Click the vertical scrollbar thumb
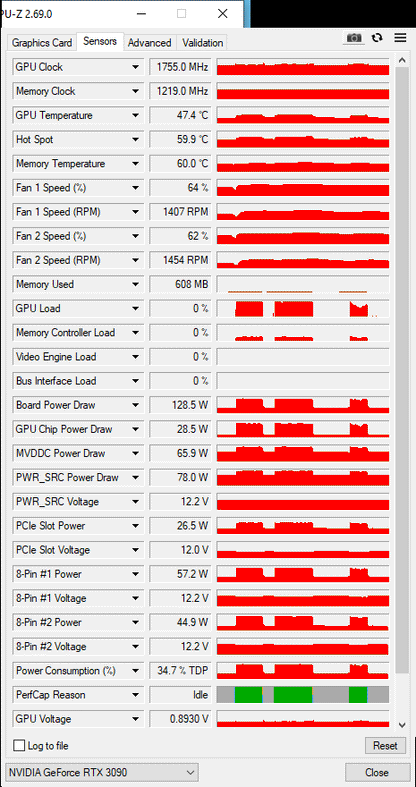This screenshot has width=416, height=787. tap(402, 370)
